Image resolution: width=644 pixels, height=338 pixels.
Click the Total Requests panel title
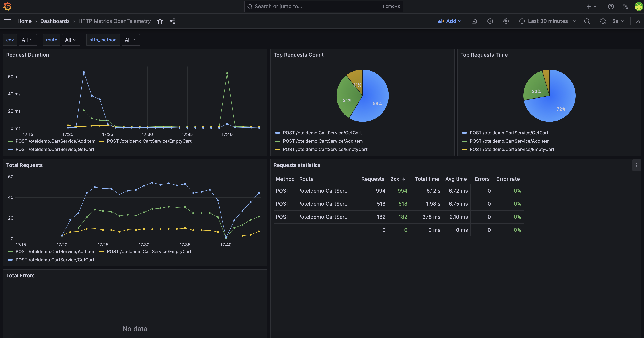pyautogui.click(x=24, y=165)
